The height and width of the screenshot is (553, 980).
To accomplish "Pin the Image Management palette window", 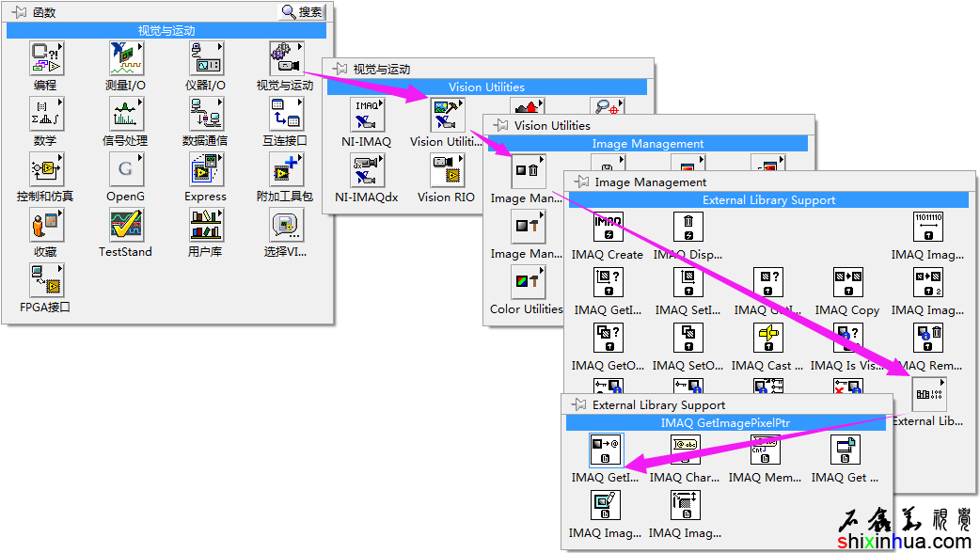I will coord(582,182).
